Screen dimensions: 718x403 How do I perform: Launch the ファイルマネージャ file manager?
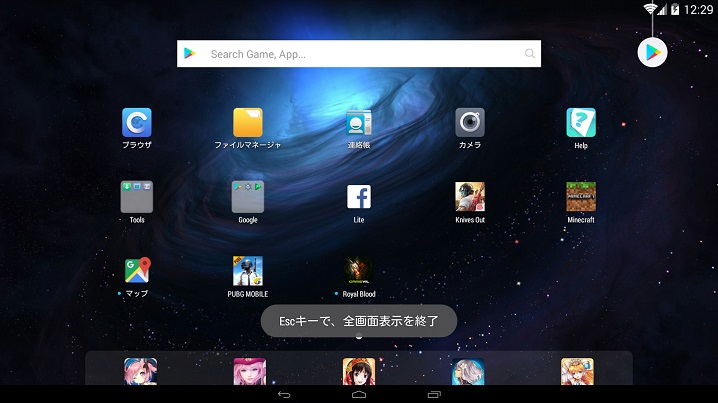248,123
